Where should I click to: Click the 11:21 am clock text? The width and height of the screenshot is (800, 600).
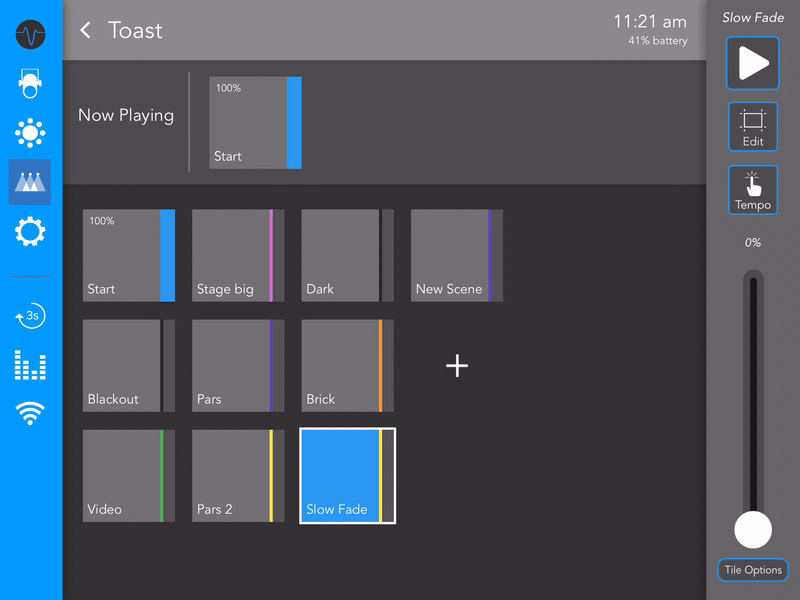coord(649,21)
